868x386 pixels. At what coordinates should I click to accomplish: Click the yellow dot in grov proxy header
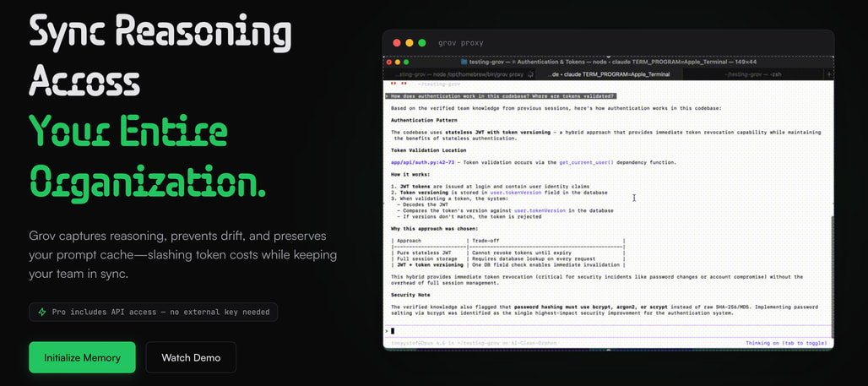coord(410,42)
